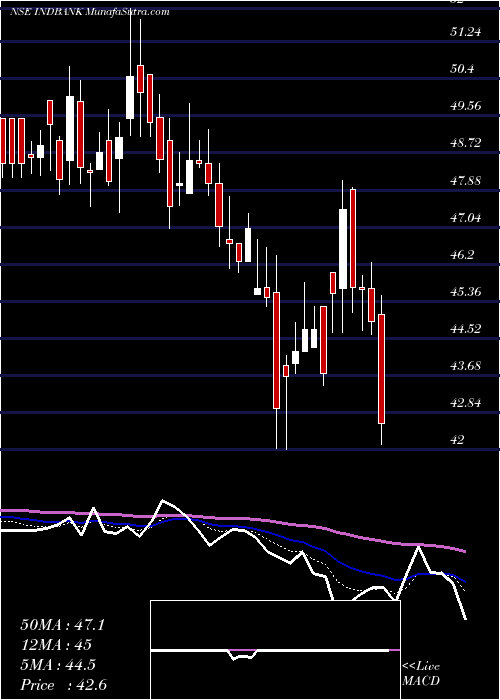Viewport: 500px width, 700px height.
Task: Click the 48.72 price axis label
Action: click(x=466, y=143)
